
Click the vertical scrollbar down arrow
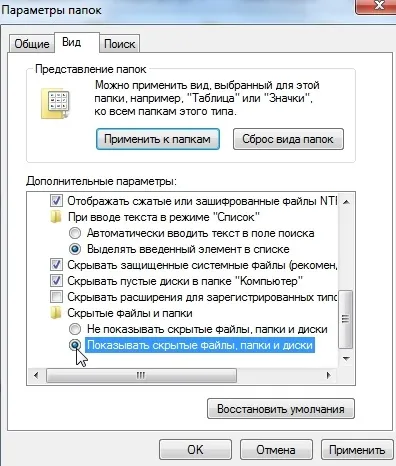(346, 359)
